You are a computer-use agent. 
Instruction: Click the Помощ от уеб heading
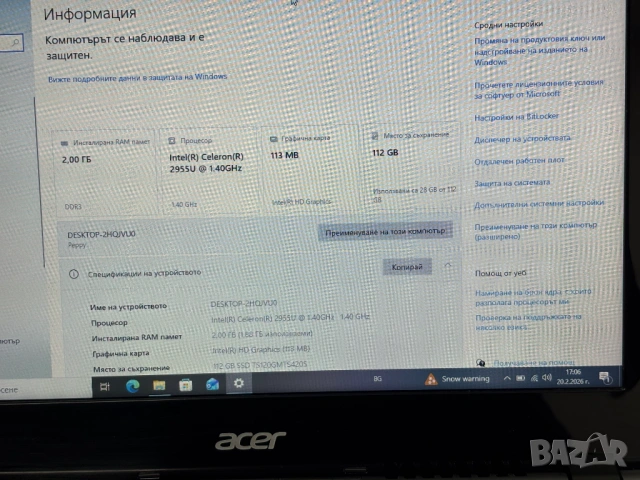click(x=500, y=273)
